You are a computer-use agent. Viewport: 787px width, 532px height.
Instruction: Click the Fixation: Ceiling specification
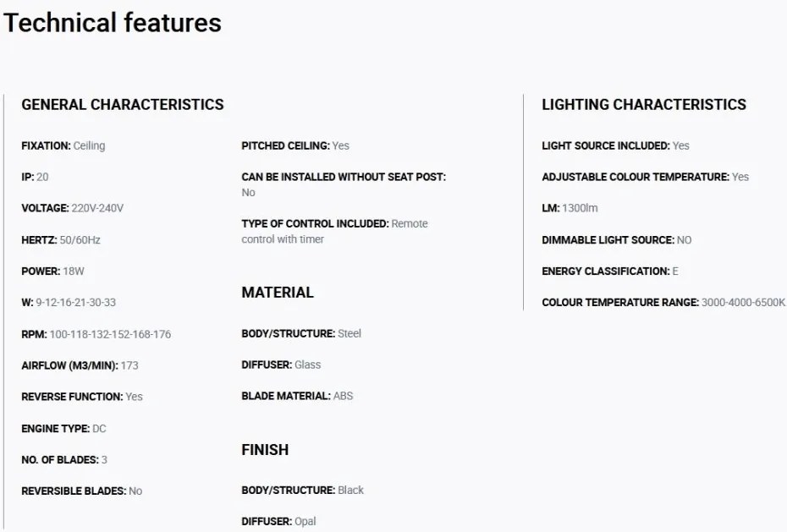click(63, 146)
